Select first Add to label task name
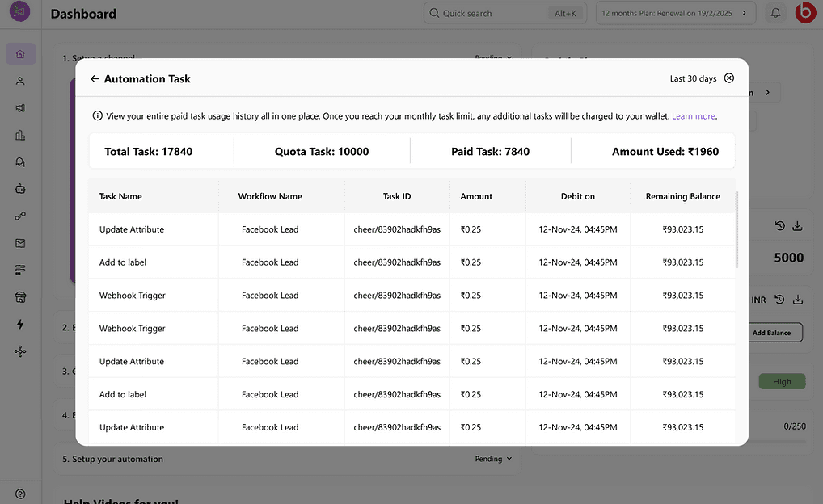The height and width of the screenshot is (504, 823). coord(123,262)
